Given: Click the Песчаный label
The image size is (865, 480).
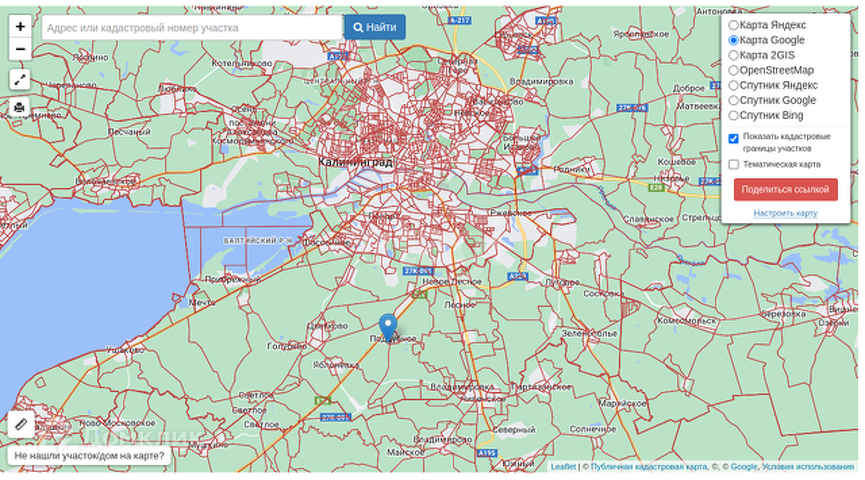Looking at the screenshot, I should pyautogui.click(x=129, y=132).
